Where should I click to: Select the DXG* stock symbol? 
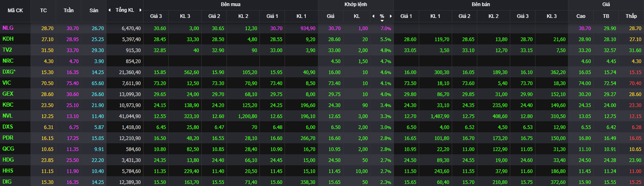click(x=9, y=72)
